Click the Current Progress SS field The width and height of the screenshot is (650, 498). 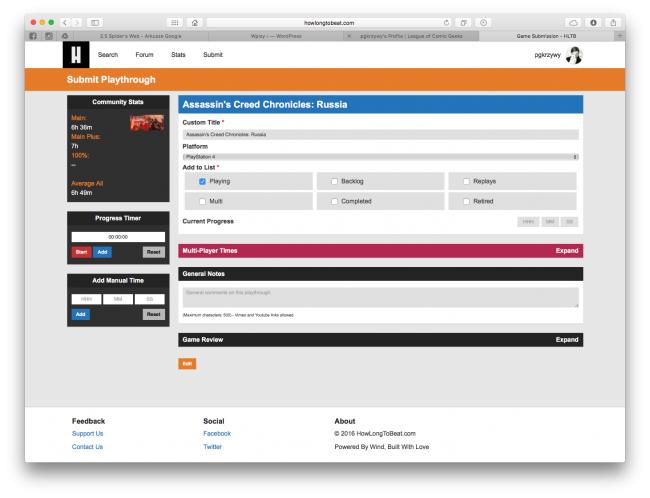click(569, 222)
